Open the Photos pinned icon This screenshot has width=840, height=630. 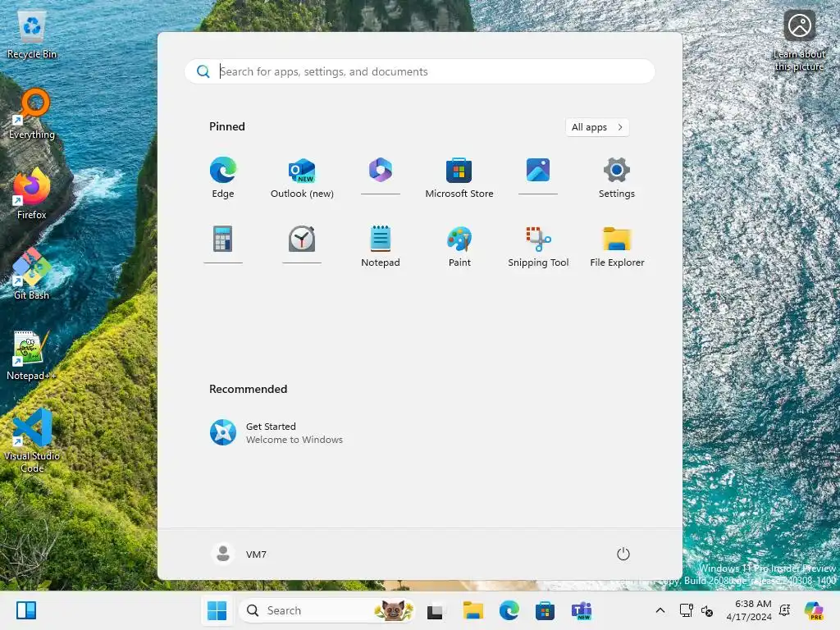538,176
